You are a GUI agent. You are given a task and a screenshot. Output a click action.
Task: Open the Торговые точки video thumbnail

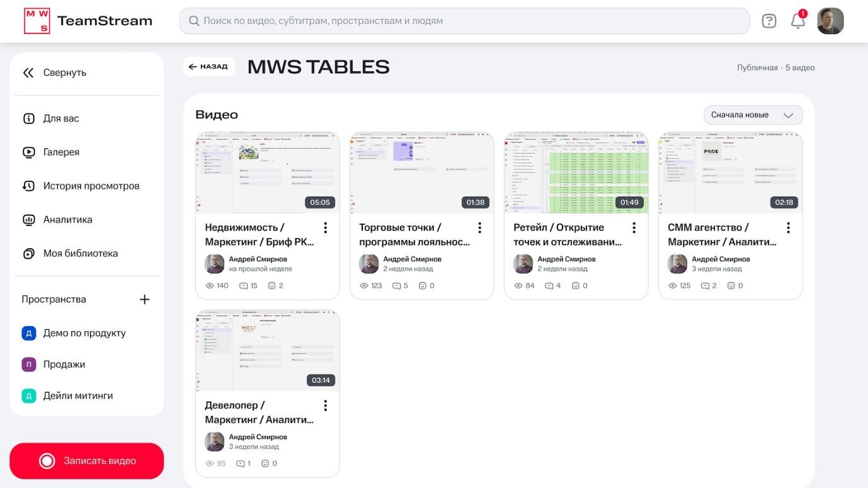(421, 173)
